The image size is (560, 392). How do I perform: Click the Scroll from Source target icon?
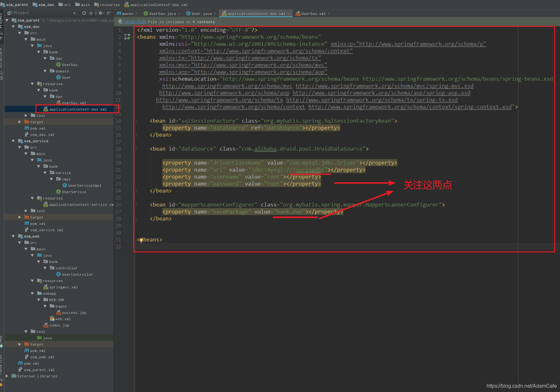coord(84,13)
